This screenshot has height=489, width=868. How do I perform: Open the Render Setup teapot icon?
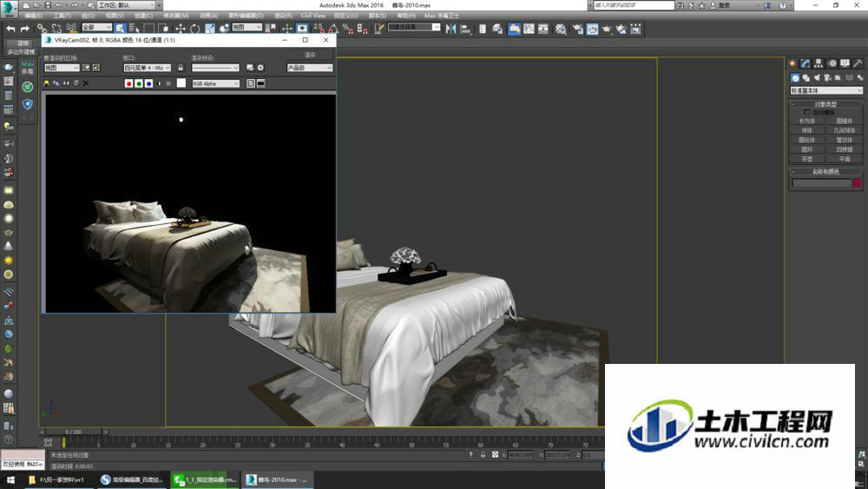pyautogui.click(x=578, y=29)
